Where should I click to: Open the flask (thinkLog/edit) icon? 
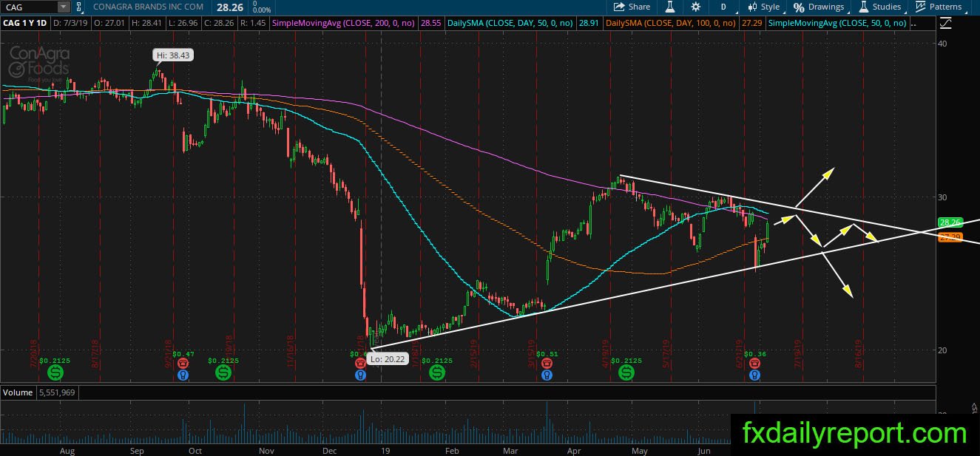670,7
